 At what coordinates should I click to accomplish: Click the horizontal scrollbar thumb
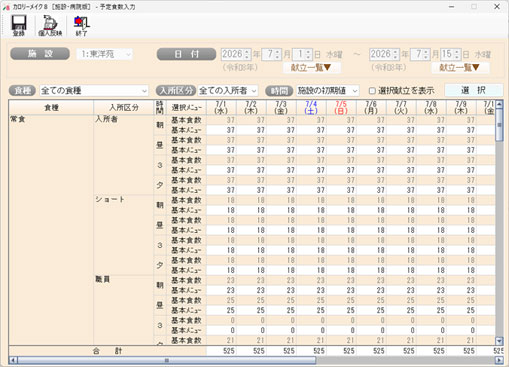166,360
